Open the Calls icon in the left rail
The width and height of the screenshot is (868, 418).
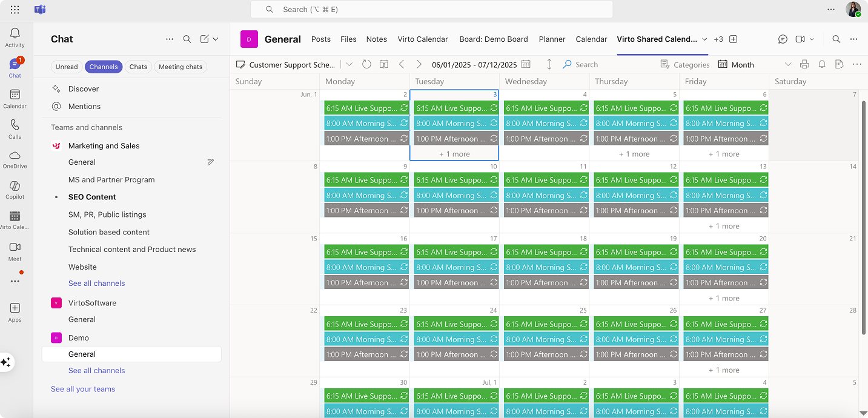tap(15, 128)
